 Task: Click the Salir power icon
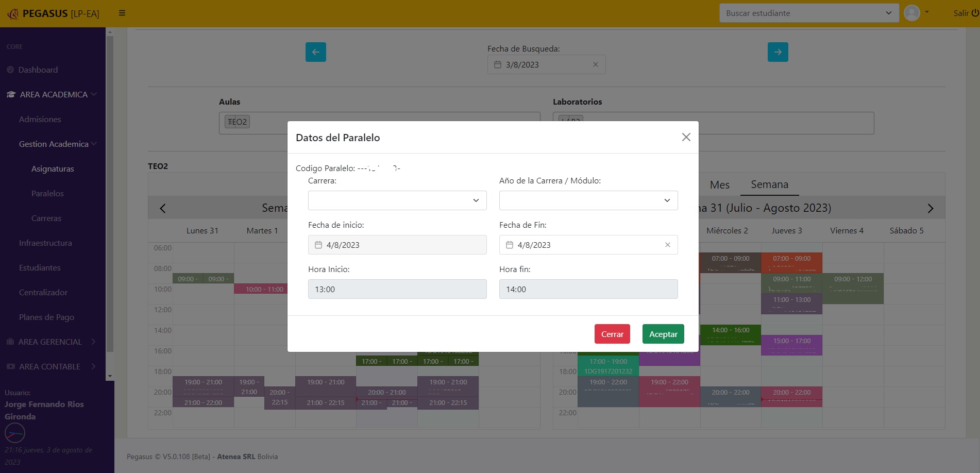pyautogui.click(x=975, y=13)
